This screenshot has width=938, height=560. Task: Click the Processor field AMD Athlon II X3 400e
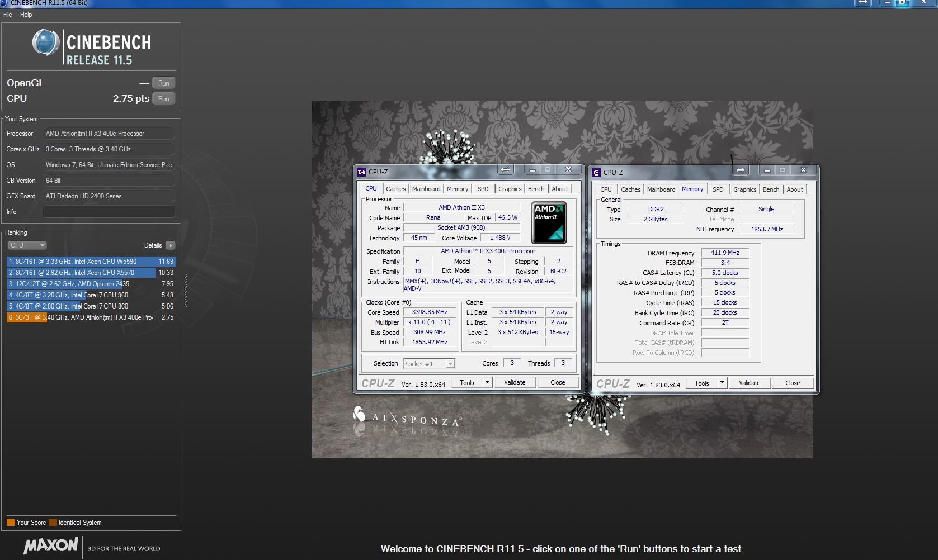(x=109, y=134)
